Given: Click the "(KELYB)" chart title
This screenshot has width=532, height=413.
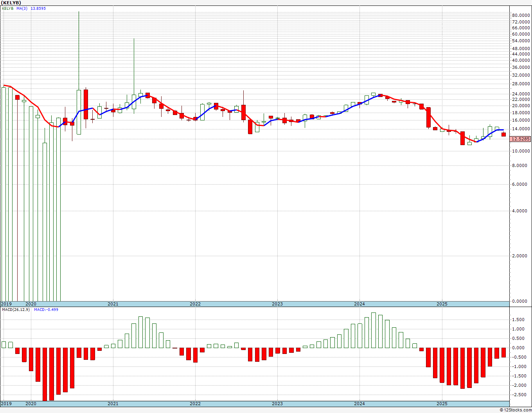Looking at the screenshot, I should [x=11, y=3].
